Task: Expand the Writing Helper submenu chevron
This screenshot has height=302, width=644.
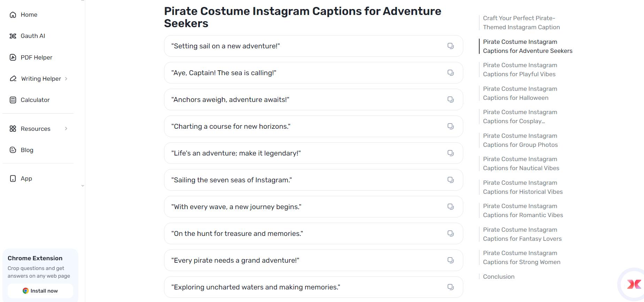Action: tap(67, 79)
